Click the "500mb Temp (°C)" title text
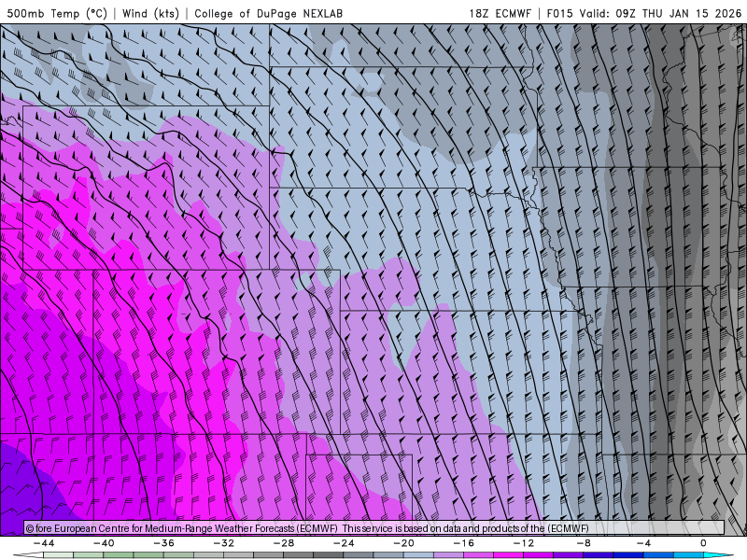The image size is (747, 560). pos(57,13)
